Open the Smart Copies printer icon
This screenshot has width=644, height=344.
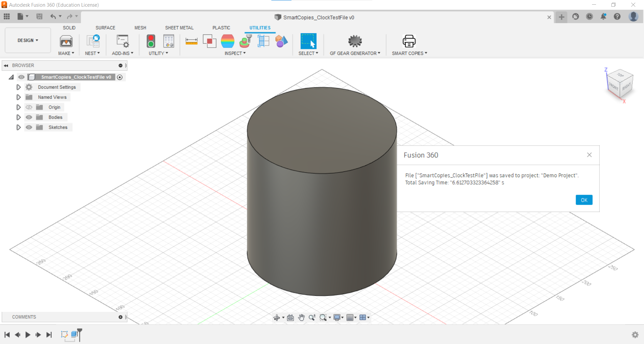coord(409,41)
